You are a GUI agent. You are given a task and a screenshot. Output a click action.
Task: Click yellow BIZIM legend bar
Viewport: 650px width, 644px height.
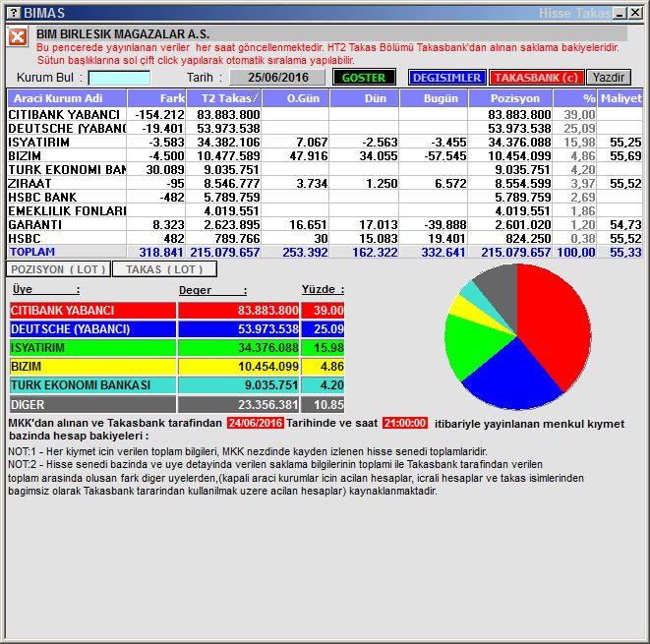[92, 367]
